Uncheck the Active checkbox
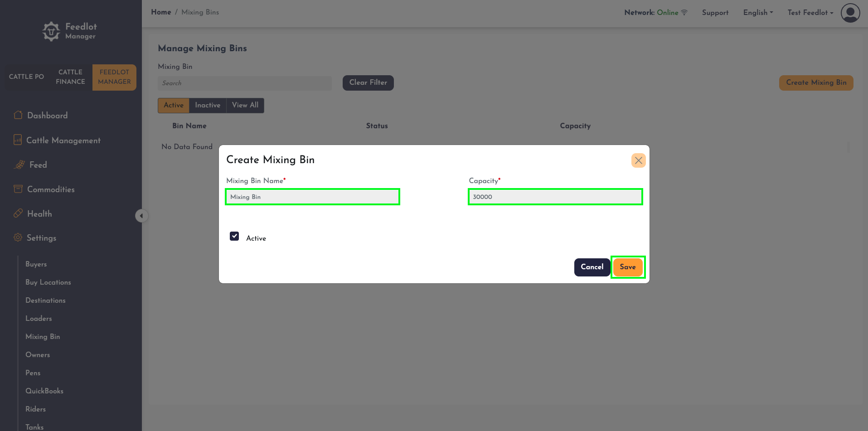The height and width of the screenshot is (431, 868). (x=234, y=236)
